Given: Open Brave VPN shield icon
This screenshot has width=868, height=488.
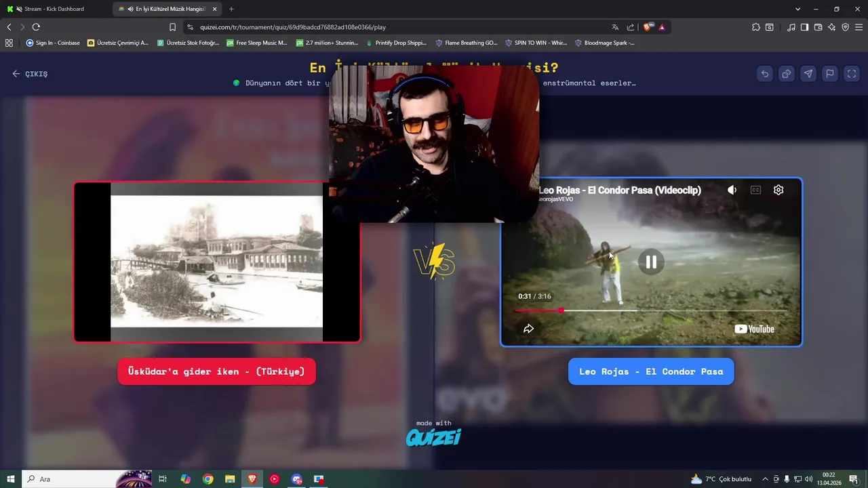Looking at the screenshot, I should 845,27.
